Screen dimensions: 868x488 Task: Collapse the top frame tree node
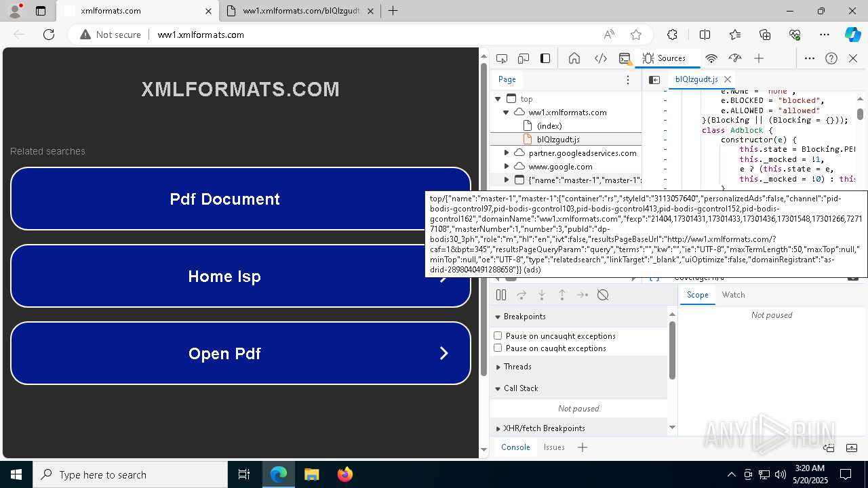(x=498, y=99)
